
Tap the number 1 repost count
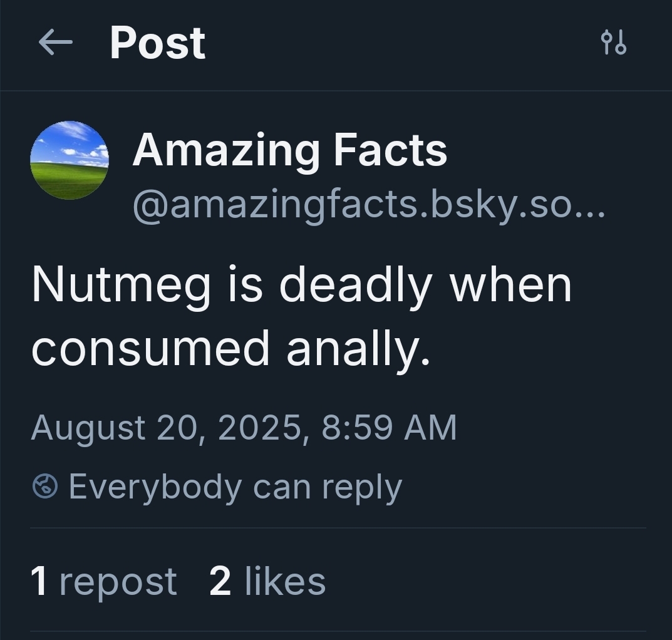click(x=39, y=581)
